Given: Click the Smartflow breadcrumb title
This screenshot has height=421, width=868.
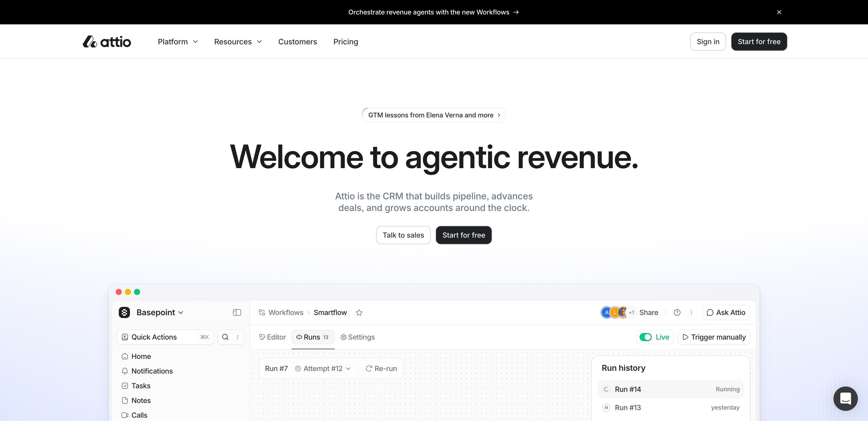Looking at the screenshot, I should 330,312.
